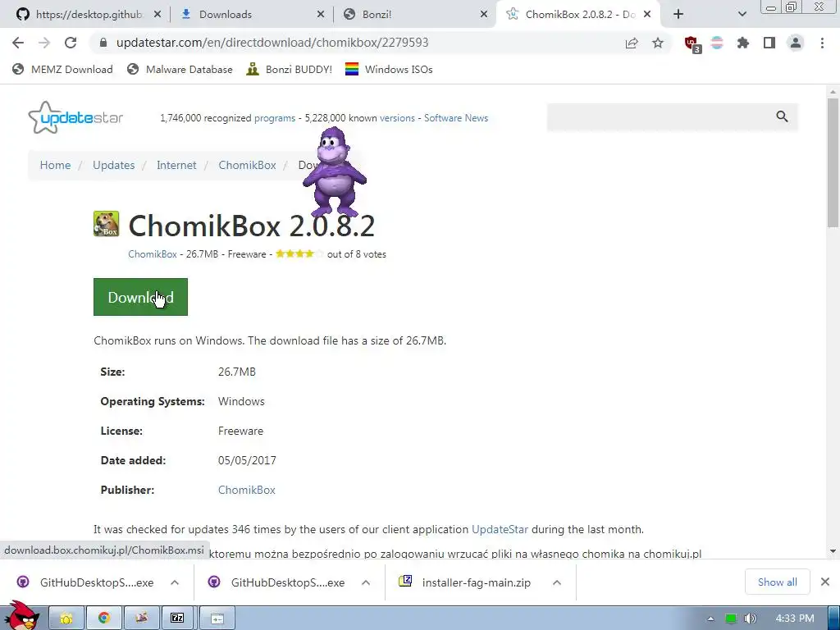
Task: Open the Bonzi BUDDY! bookmark
Action: tap(290, 70)
